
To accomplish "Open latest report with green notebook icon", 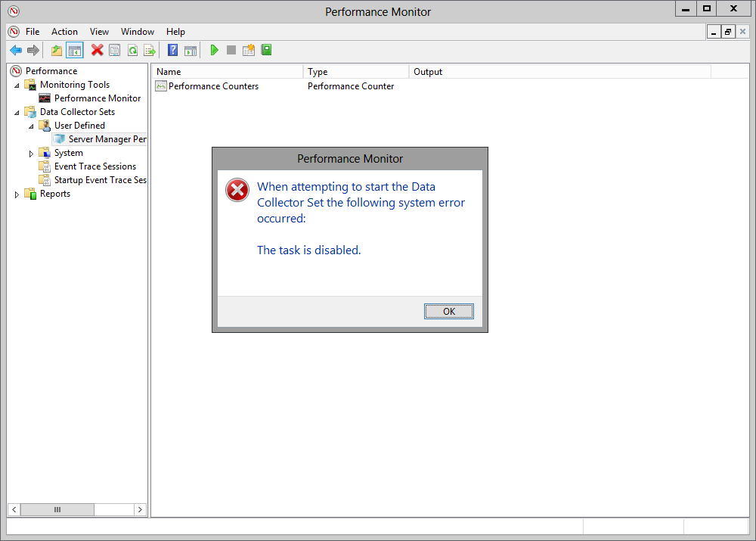I will click(x=267, y=50).
